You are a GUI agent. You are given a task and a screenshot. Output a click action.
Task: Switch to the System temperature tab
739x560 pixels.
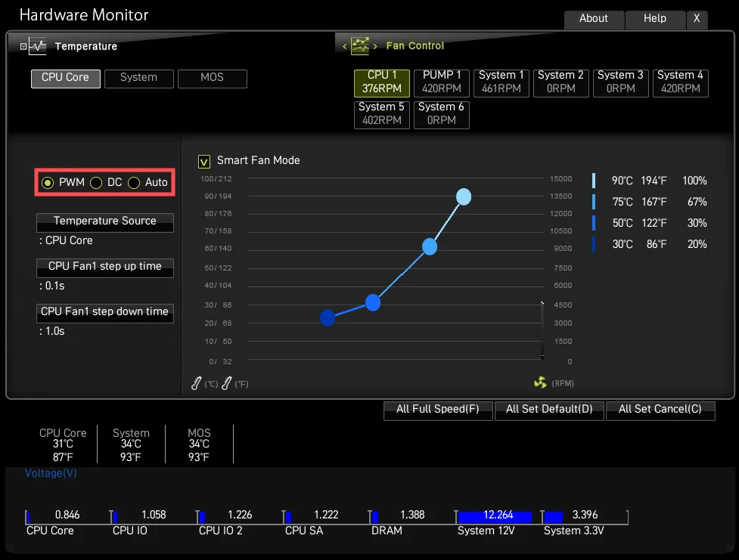[x=138, y=78]
